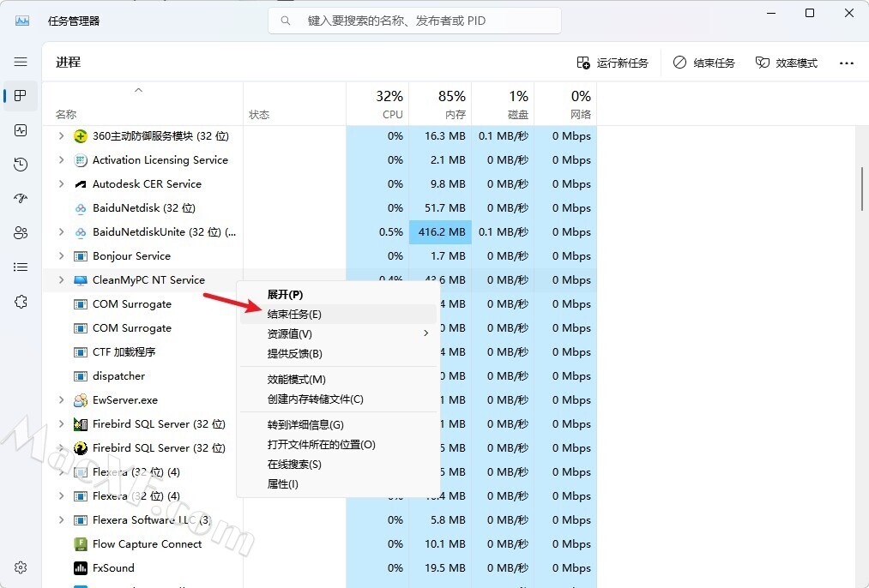The height and width of the screenshot is (588, 869).
Task: Focus the search box for name, publisher or PID
Action: (x=414, y=21)
